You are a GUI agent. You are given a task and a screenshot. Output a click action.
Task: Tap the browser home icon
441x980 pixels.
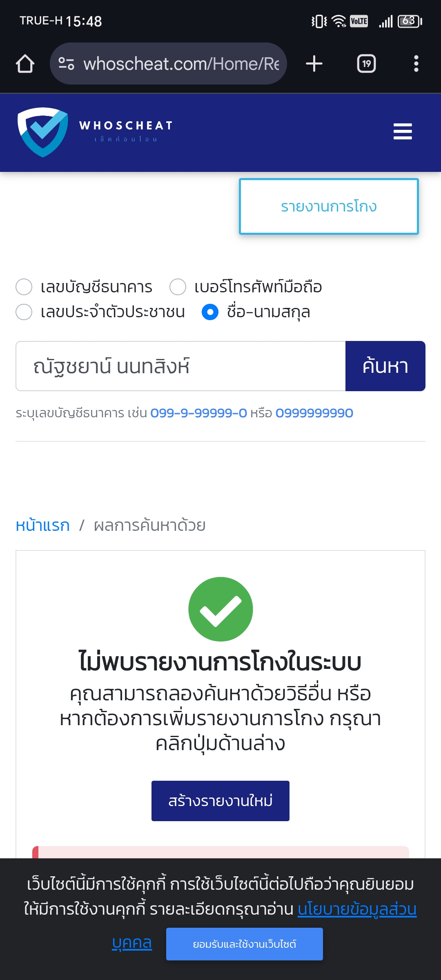25,64
